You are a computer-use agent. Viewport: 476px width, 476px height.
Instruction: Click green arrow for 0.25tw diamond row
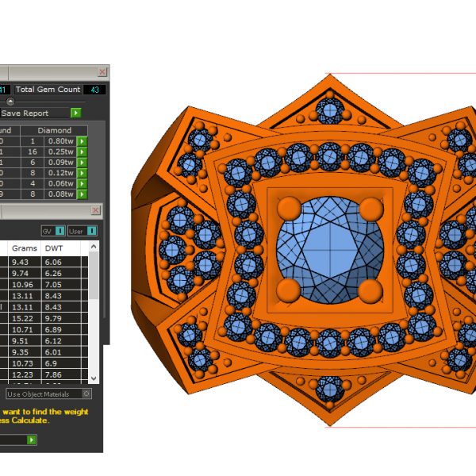pyautogui.click(x=81, y=152)
